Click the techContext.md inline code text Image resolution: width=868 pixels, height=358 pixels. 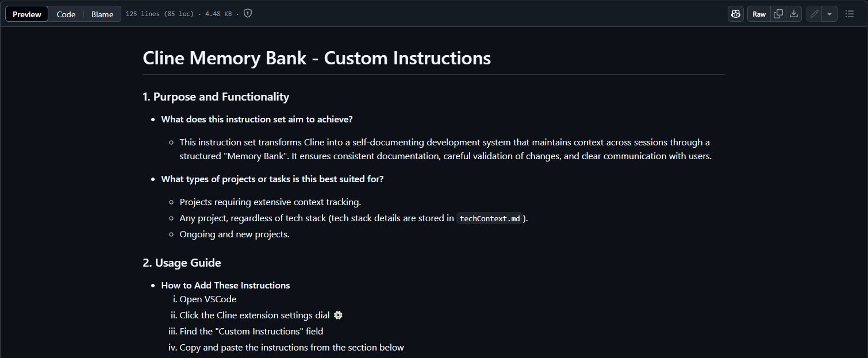tap(491, 219)
